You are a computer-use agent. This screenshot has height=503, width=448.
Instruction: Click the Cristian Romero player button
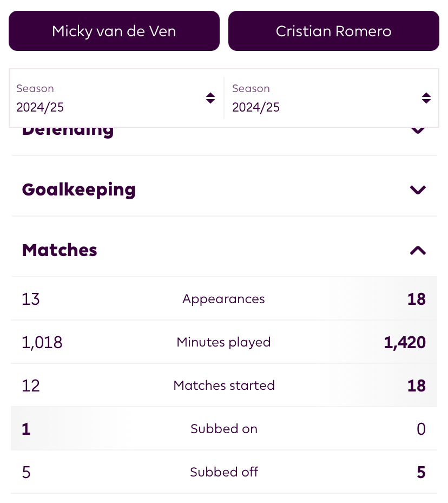[333, 31]
